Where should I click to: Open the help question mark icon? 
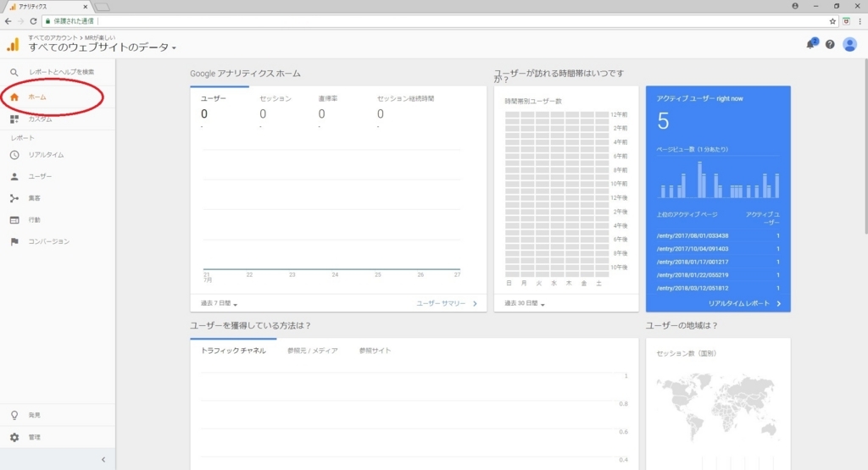pos(830,44)
